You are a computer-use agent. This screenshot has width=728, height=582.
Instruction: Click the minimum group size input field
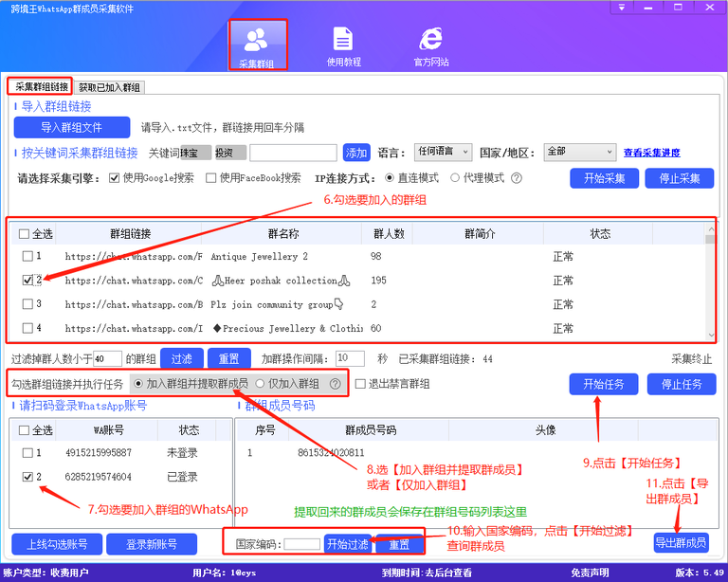coord(107,358)
